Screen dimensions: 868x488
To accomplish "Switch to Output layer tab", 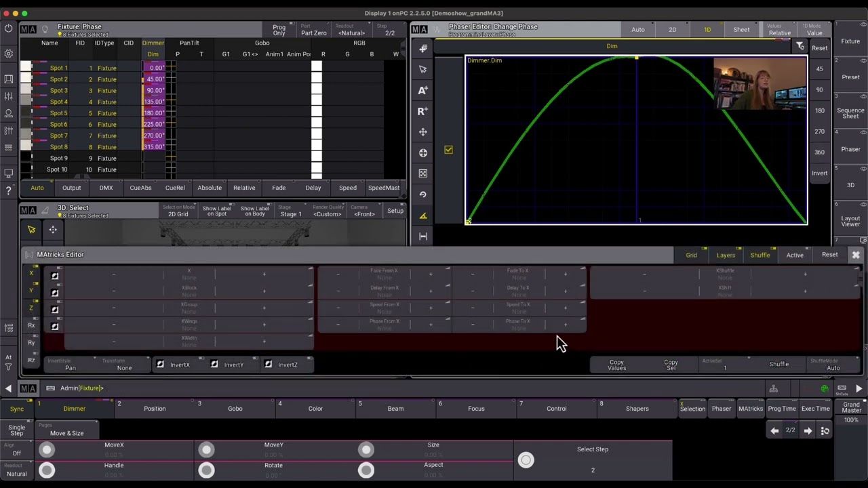I will (x=71, y=188).
